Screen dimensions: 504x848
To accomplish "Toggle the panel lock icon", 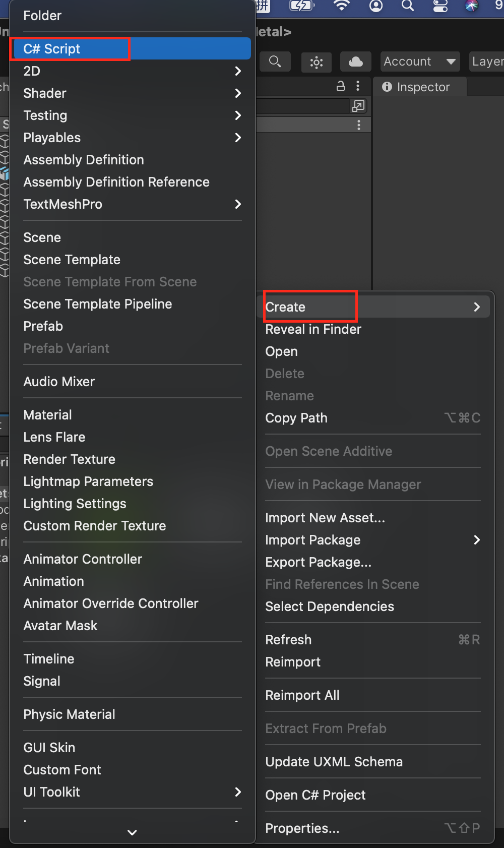I will (341, 86).
